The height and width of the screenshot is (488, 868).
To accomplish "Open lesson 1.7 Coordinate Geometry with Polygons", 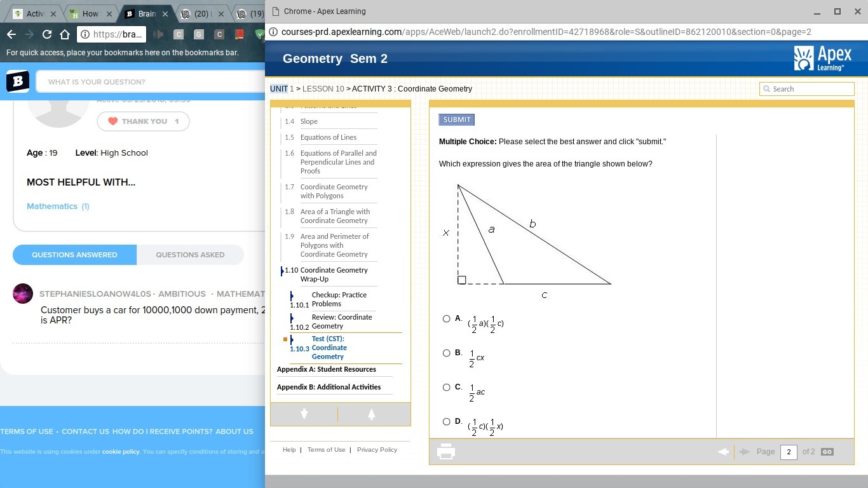I will tap(334, 191).
